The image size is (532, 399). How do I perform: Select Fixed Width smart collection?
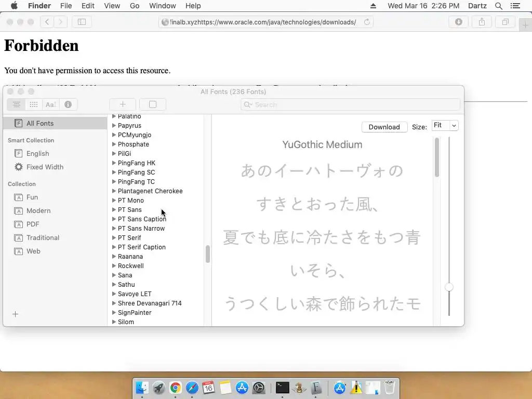coord(55,167)
